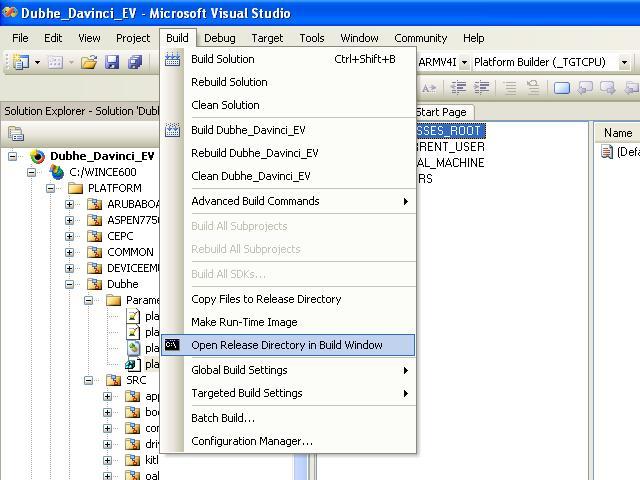Click the Save All toolbar icon

tap(135, 62)
